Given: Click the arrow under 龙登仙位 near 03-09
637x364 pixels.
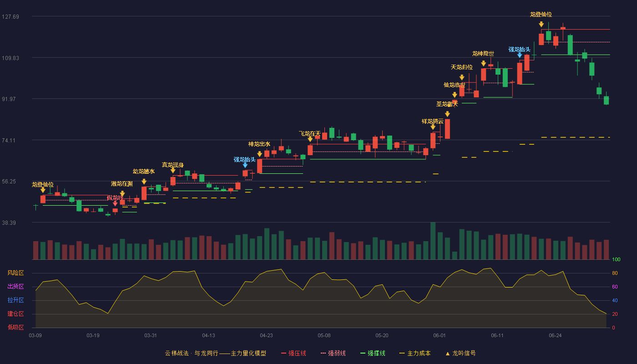Looking at the screenshot, I should (43, 190).
